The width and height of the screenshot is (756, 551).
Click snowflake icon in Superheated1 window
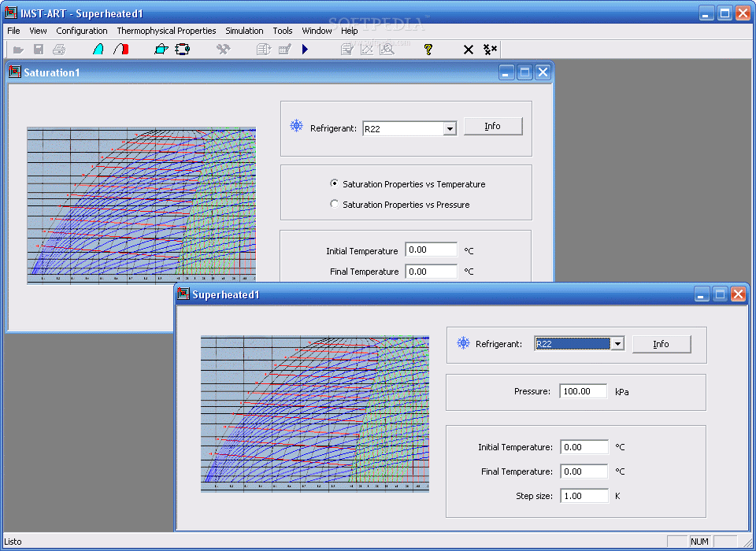pos(463,344)
